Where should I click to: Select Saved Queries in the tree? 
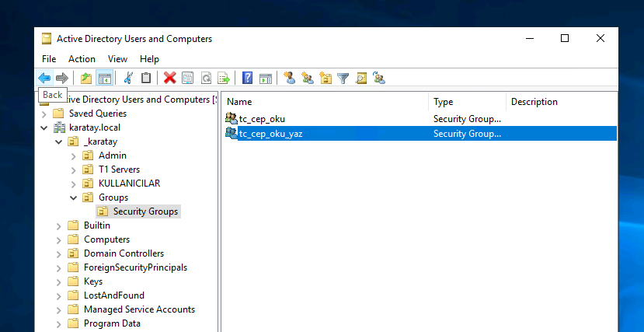[x=98, y=114]
